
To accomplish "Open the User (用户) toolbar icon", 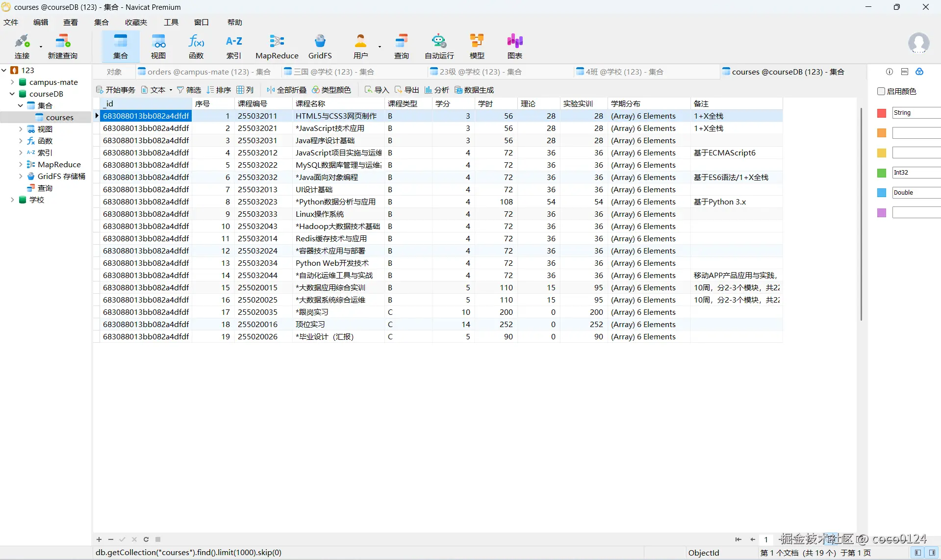I will pyautogui.click(x=361, y=47).
